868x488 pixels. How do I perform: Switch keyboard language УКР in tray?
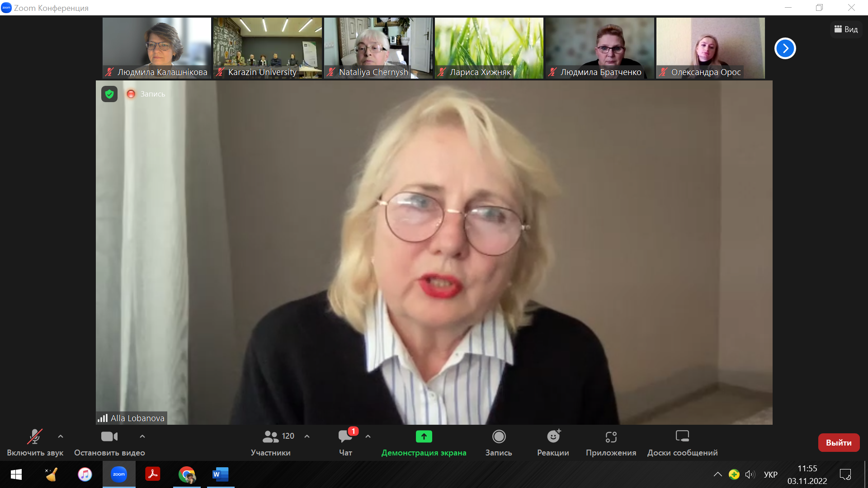770,474
